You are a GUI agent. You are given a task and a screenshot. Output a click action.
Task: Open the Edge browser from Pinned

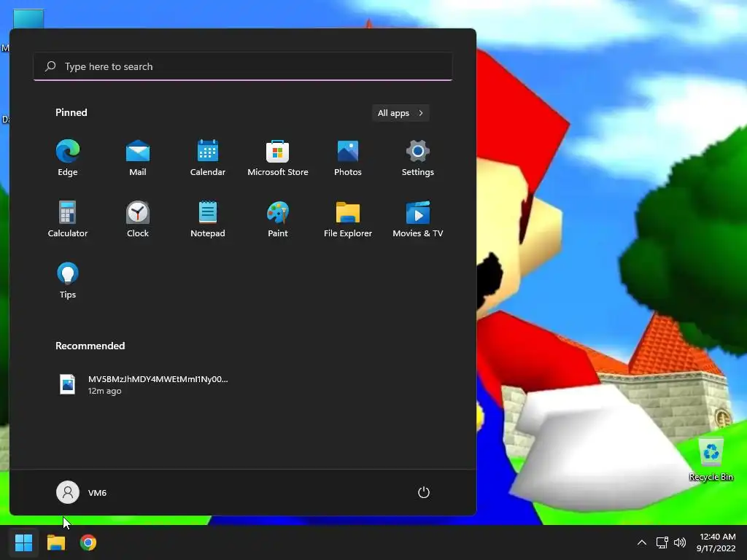point(68,158)
